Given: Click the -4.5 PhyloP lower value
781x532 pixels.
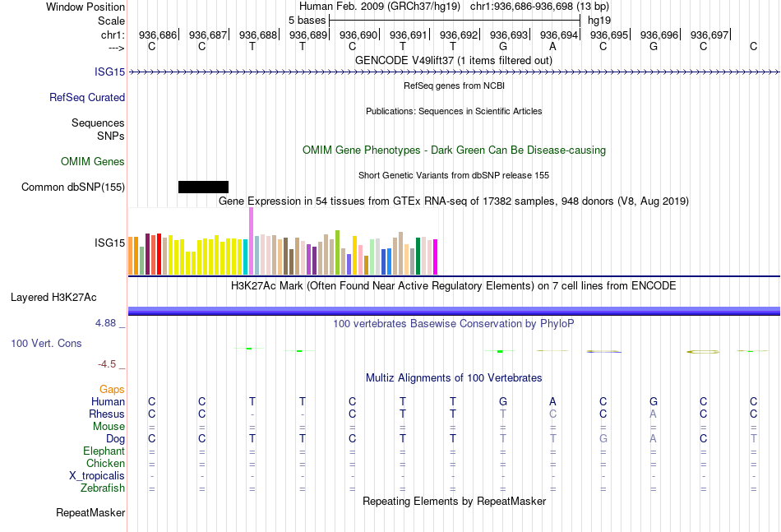Looking at the screenshot, I should 107,364.
